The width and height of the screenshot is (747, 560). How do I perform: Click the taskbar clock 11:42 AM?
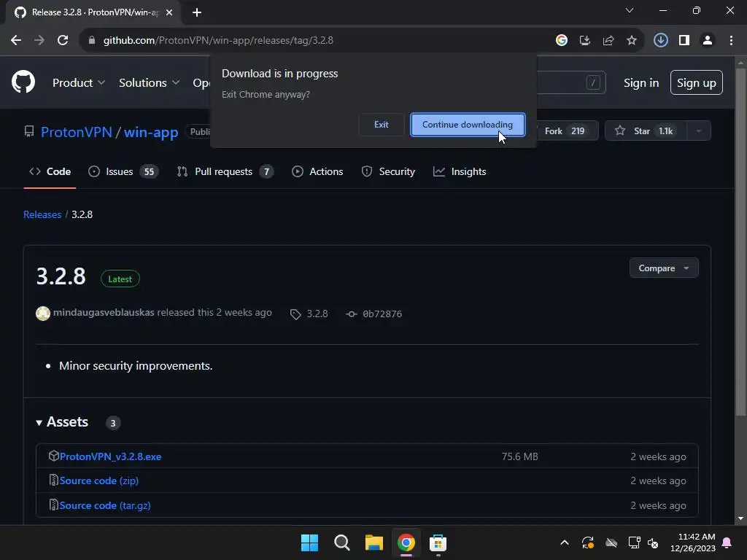coord(693,542)
